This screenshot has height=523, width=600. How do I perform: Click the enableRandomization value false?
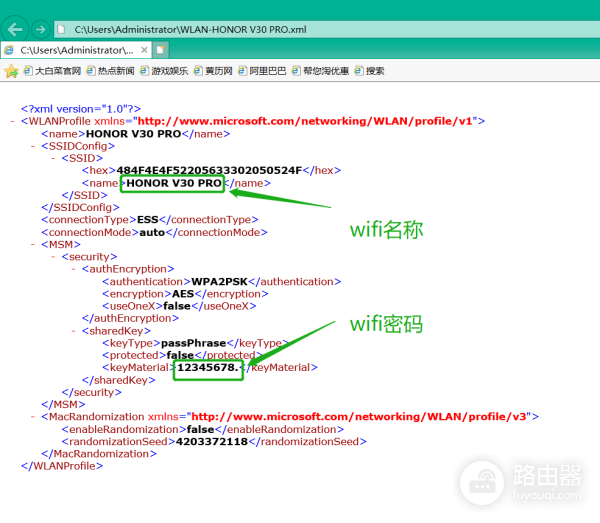(200, 429)
